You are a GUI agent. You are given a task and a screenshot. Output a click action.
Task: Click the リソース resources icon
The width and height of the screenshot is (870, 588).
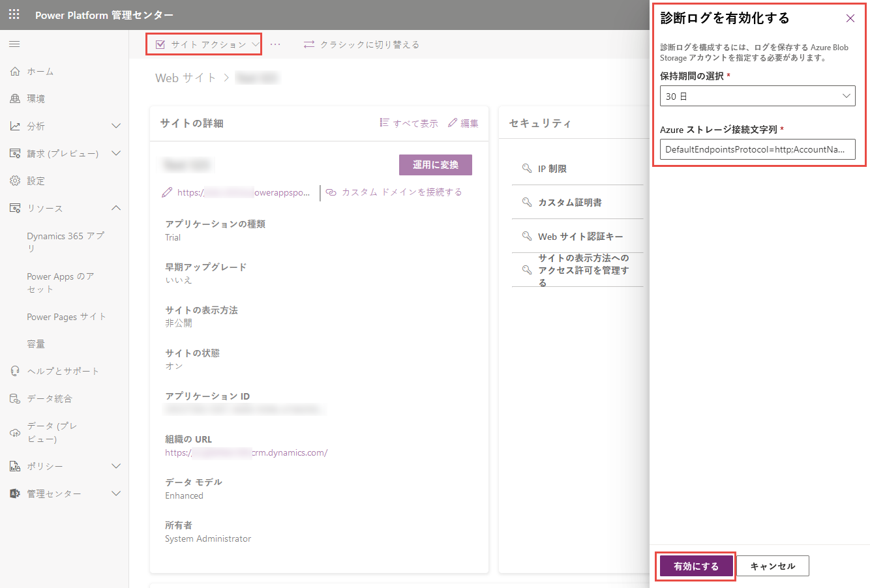(15, 208)
